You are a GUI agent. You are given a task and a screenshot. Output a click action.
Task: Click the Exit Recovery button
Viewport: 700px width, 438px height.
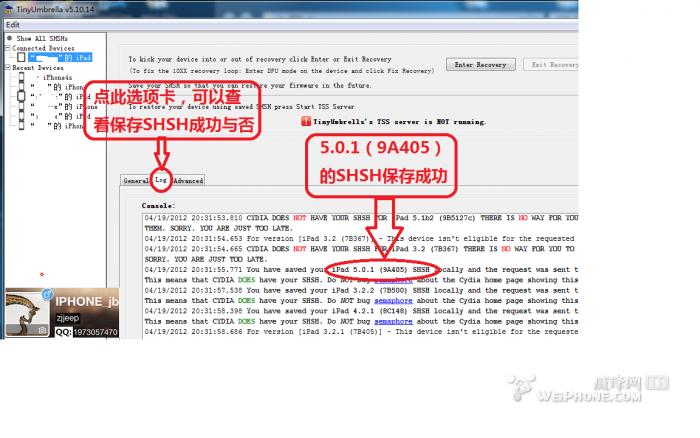(x=551, y=65)
